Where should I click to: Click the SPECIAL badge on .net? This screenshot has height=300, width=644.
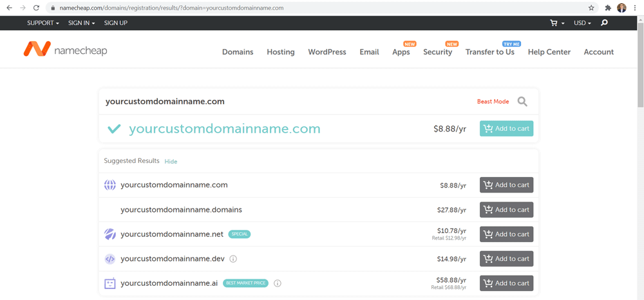239,234
